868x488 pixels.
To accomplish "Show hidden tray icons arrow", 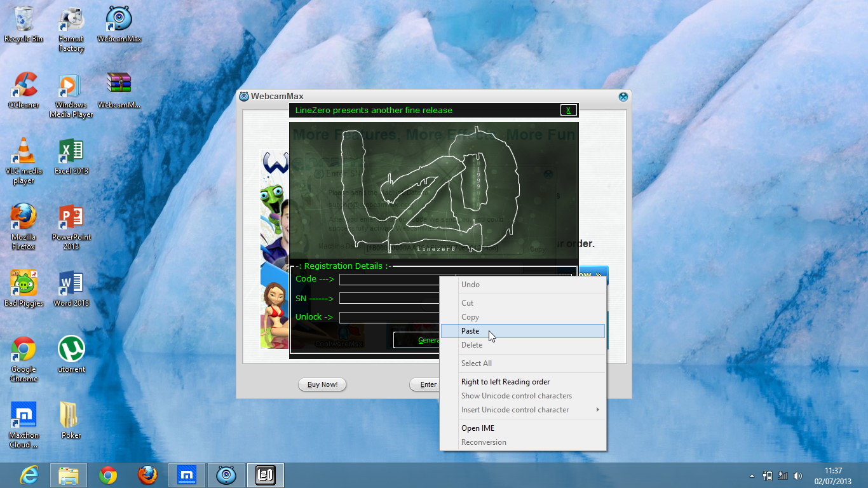I will [x=752, y=475].
